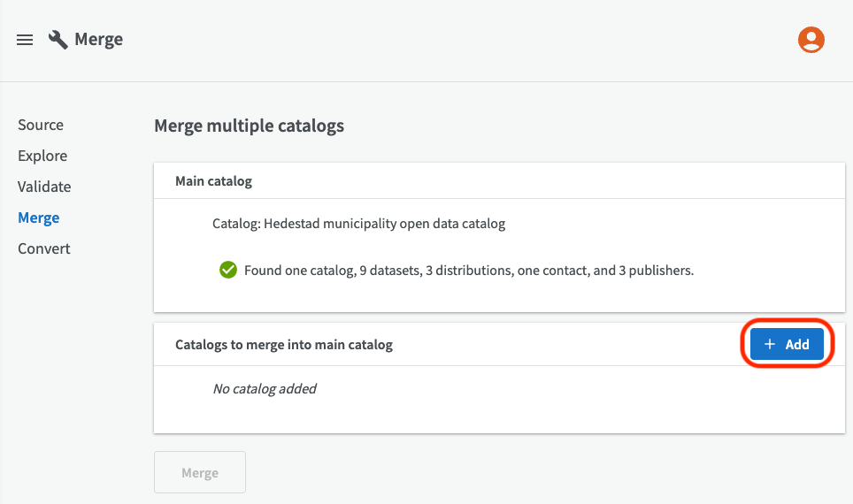Select the highlighted Merge sidebar item
The image size is (853, 504).
[39, 218]
